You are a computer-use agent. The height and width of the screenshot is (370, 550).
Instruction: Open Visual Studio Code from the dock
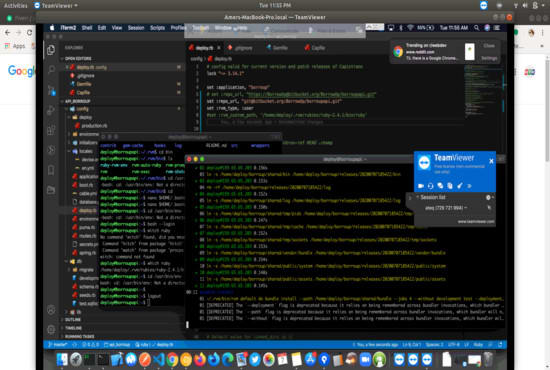[x=159, y=359]
